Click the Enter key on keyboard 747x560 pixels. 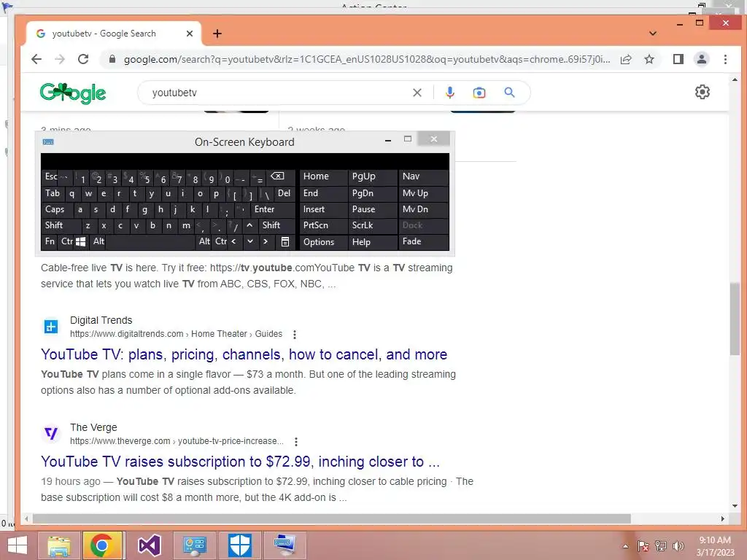click(272, 209)
